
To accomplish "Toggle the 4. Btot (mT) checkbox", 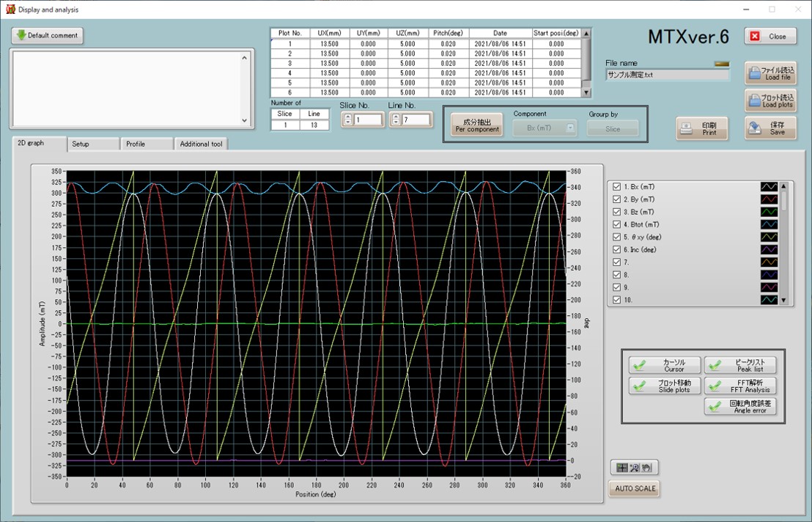I will (616, 224).
